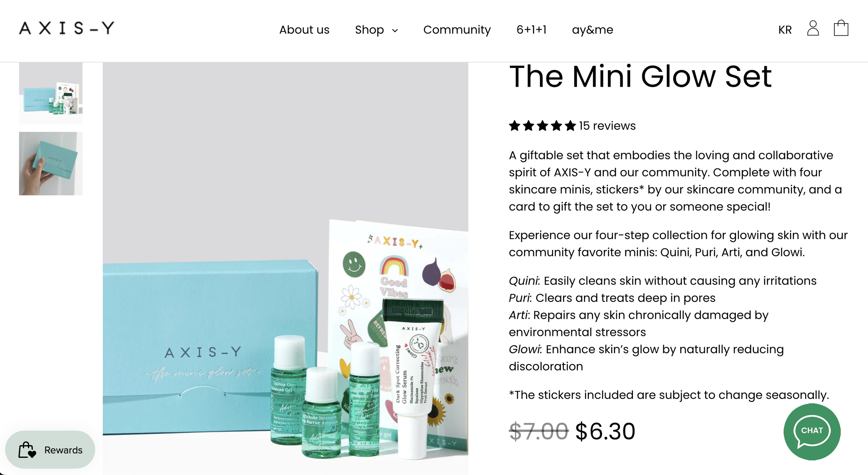Select the first product thumbnail of box set
This screenshot has width=868, height=475.
click(51, 93)
